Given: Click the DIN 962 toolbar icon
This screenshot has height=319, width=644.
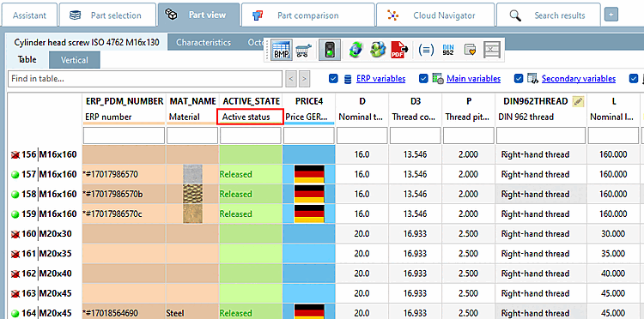Looking at the screenshot, I should 448,50.
